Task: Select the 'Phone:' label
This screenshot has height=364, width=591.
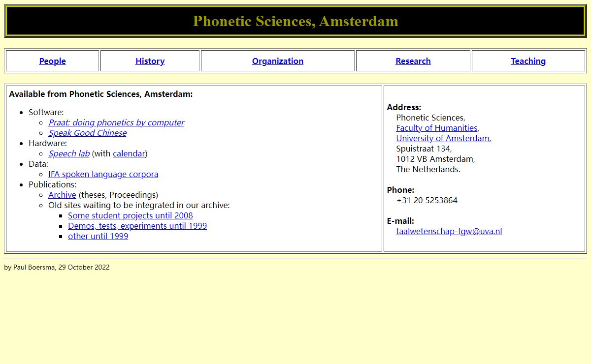Action: tap(400, 190)
